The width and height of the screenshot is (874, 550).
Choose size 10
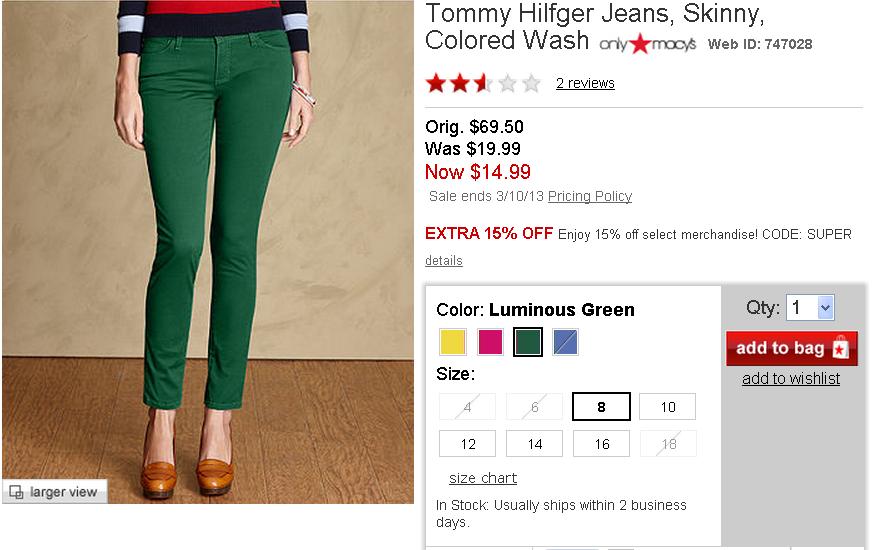click(x=667, y=406)
